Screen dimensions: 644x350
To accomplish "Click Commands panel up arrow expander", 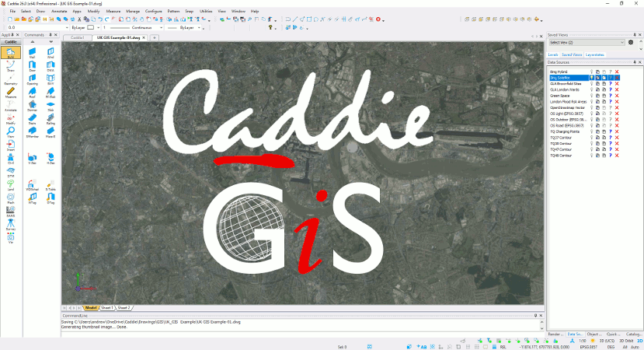I will click(x=33, y=41).
